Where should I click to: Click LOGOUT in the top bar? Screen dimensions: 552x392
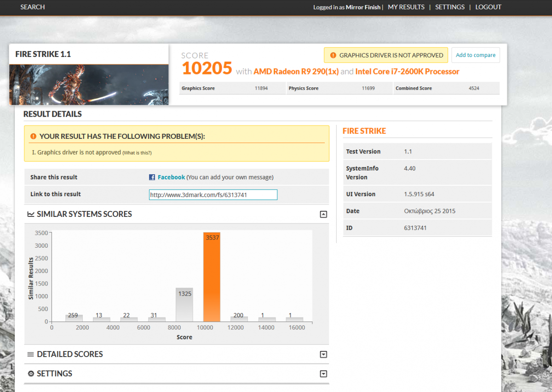point(489,7)
